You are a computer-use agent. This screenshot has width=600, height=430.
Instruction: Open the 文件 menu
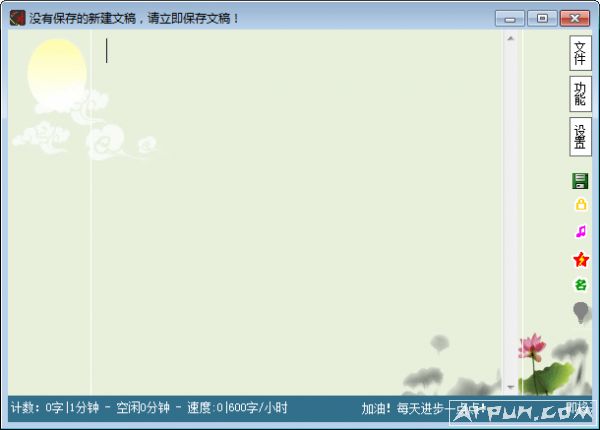click(580, 53)
